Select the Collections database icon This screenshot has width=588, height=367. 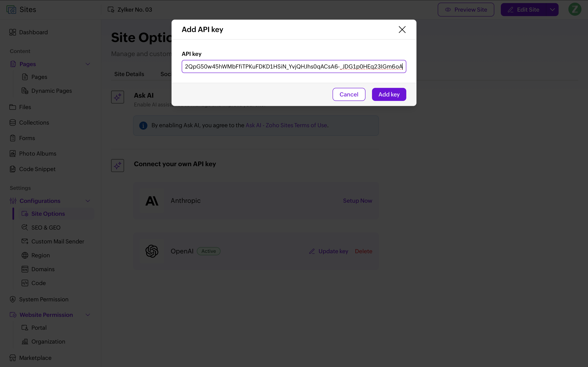tap(13, 123)
